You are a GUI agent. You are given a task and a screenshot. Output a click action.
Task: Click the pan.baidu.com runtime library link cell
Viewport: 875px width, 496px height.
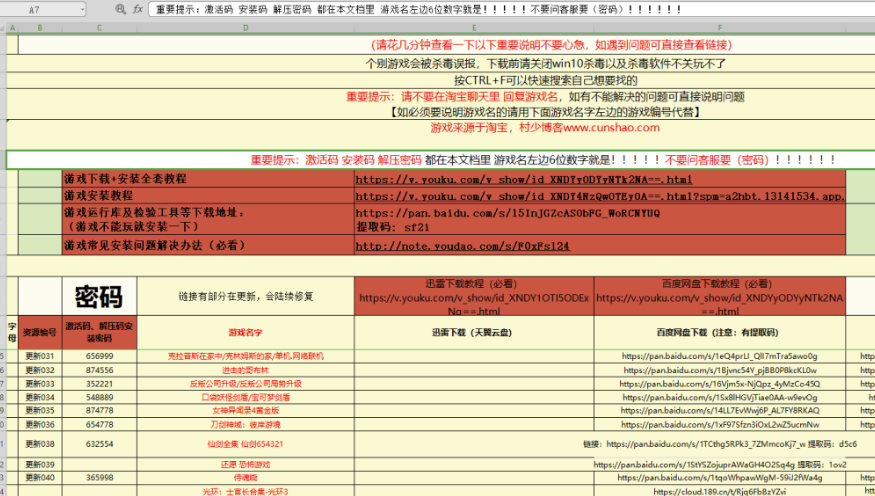600,220
